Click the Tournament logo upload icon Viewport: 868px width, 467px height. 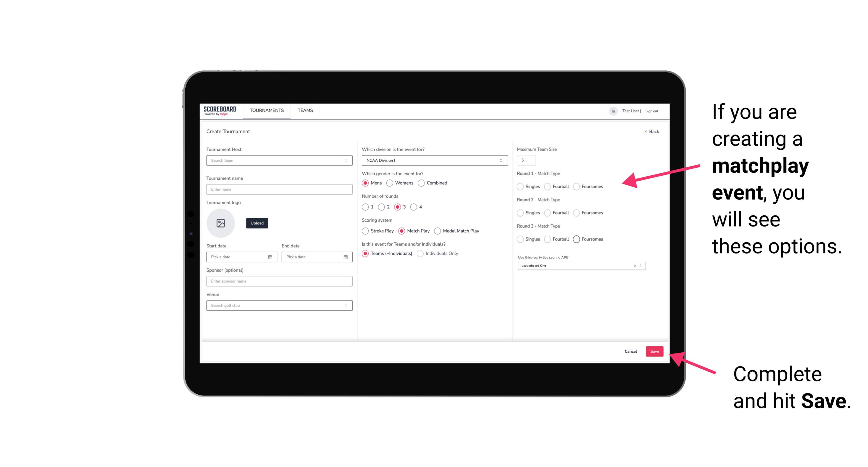click(221, 224)
